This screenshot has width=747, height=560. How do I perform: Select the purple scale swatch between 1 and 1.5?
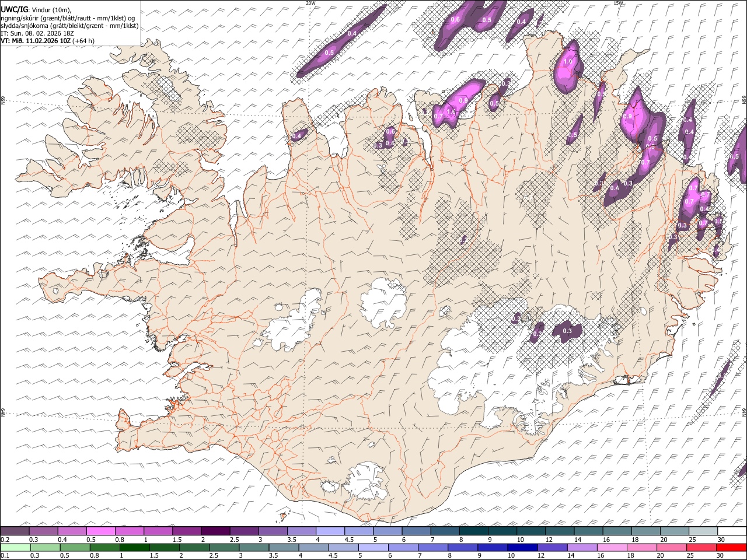(x=158, y=531)
